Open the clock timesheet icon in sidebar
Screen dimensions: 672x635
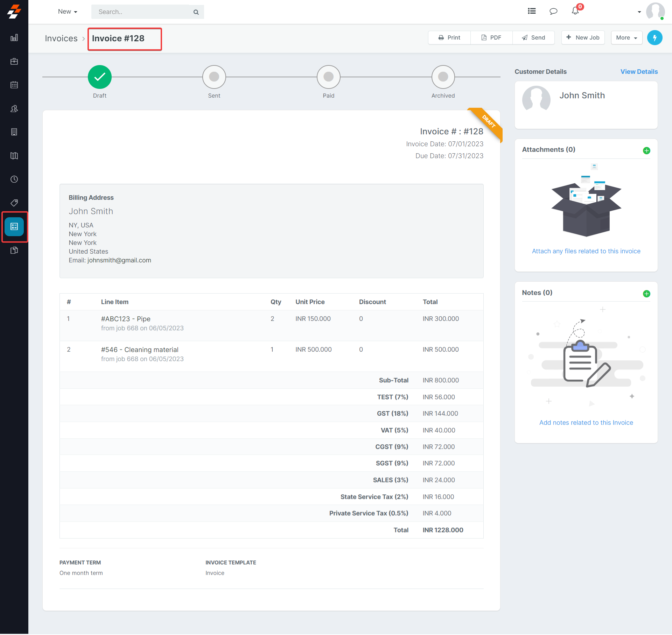[x=14, y=179]
